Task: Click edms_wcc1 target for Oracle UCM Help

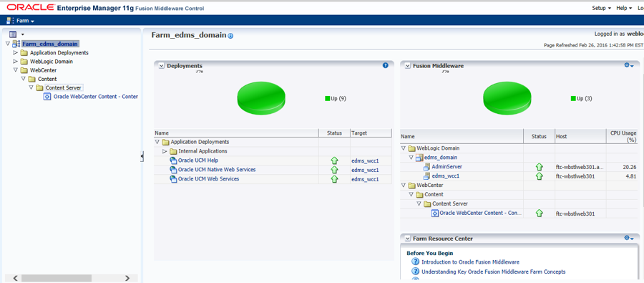Action: coord(365,160)
